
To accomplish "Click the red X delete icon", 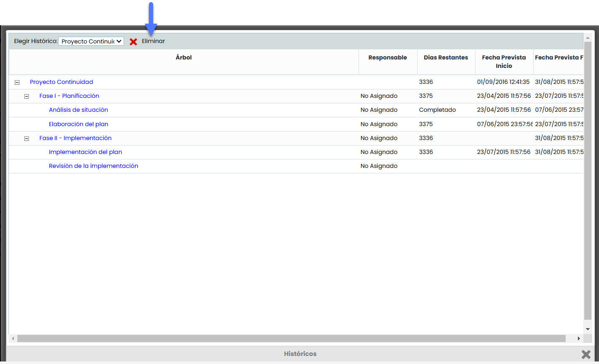I will [x=133, y=42].
